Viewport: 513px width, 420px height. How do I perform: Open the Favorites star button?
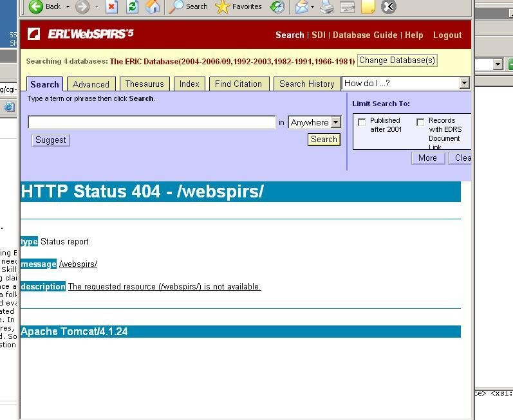click(x=239, y=6)
